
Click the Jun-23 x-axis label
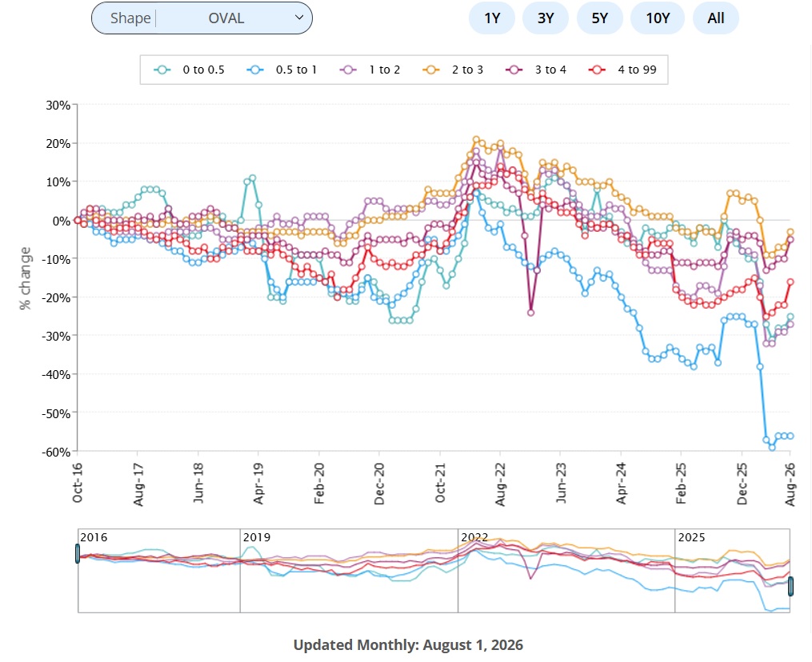coord(561,484)
